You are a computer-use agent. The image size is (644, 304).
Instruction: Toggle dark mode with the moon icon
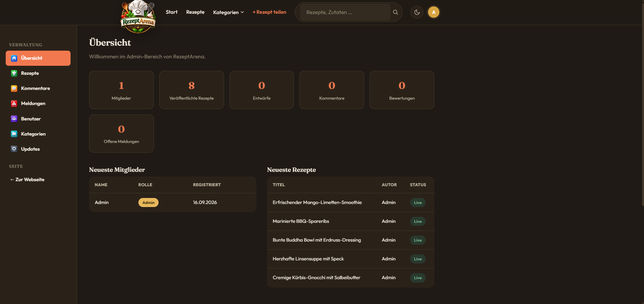[417, 12]
